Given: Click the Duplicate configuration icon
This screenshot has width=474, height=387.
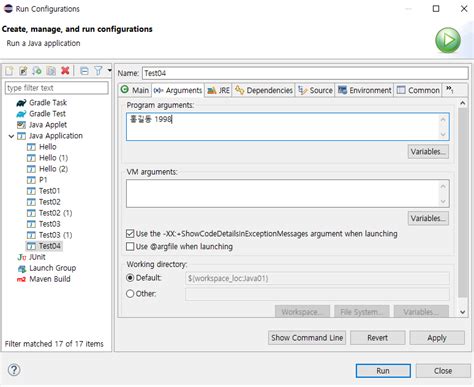Looking at the screenshot, I should point(51,71).
